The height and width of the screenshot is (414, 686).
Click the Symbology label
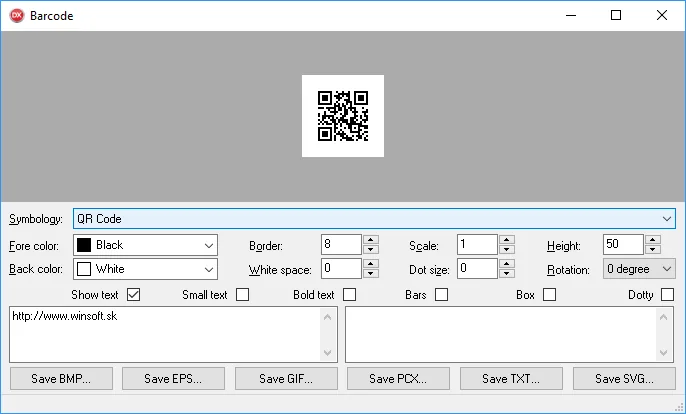[x=36, y=219]
